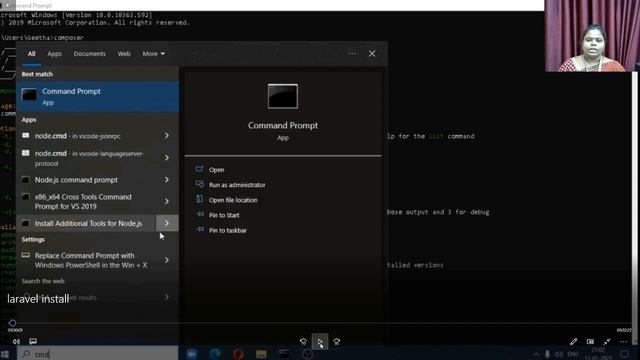640x360 pixels.
Task: Expand the Search the web result chevron
Action: click(x=167, y=297)
